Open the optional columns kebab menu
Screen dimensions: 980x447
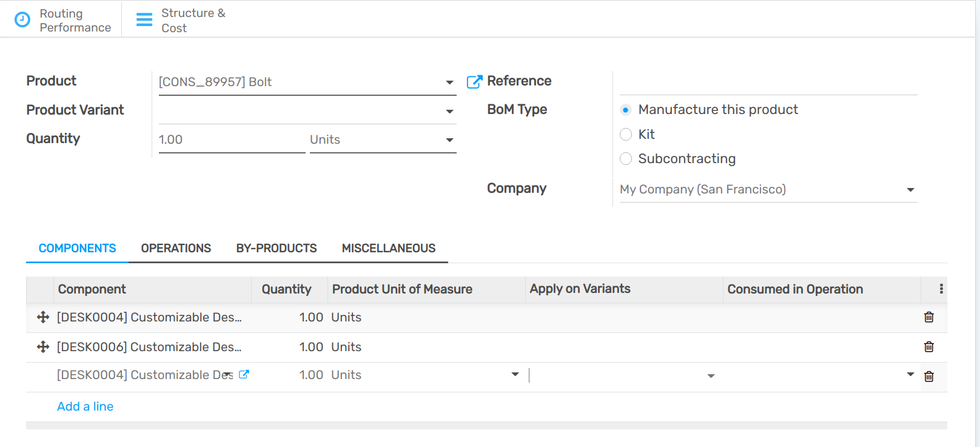click(x=941, y=289)
